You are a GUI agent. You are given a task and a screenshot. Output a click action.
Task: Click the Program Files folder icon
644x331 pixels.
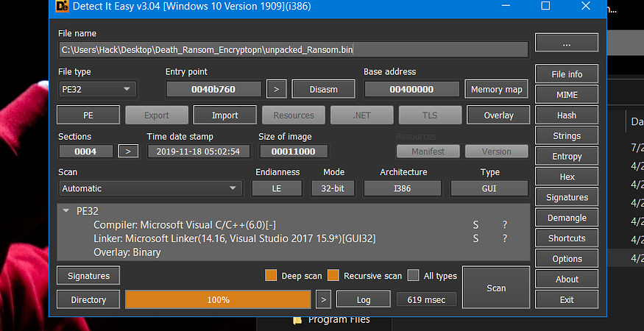(298, 320)
